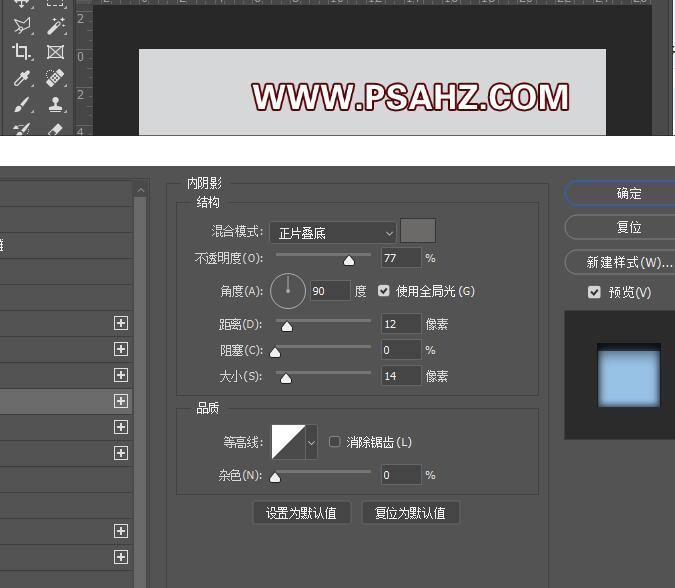The image size is (675, 588).
Task: Click the styles list scrollbar up arrow
Action: pyautogui.click(x=140, y=190)
